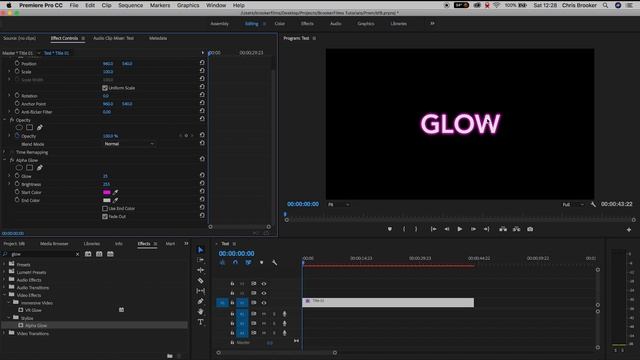640x360 pixels.
Task: Open Program monitor settings wrench
Action: coord(593,204)
